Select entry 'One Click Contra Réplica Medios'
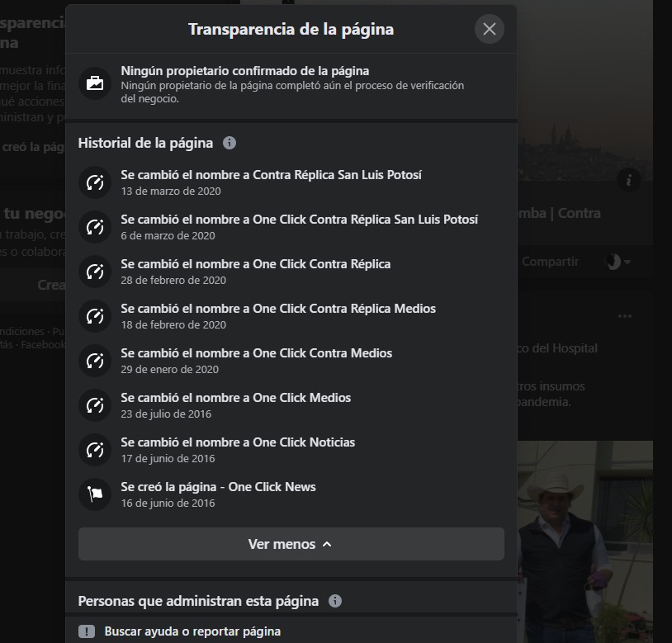This screenshot has width=672, height=643. coord(278,309)
